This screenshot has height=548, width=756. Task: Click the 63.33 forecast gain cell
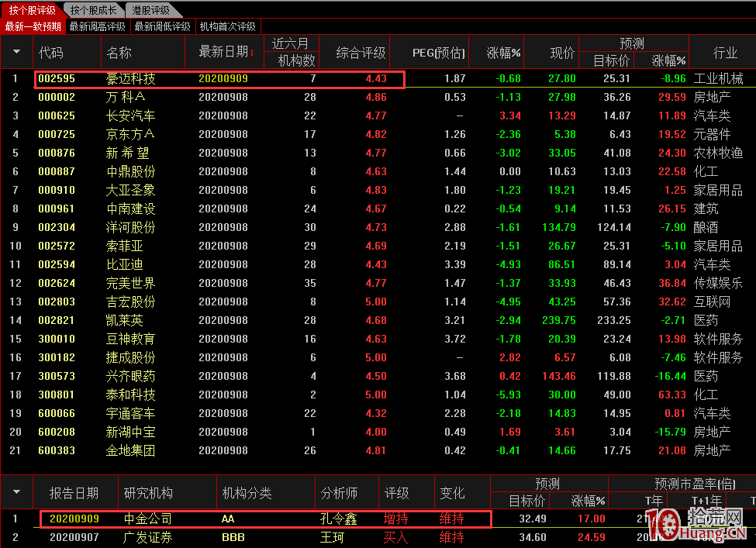[x=672, y=395]
